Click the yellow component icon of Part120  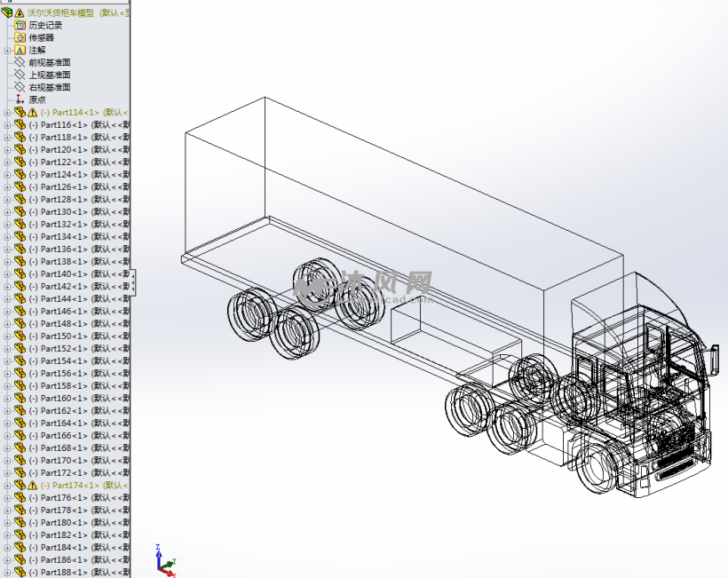coord(20,150)
